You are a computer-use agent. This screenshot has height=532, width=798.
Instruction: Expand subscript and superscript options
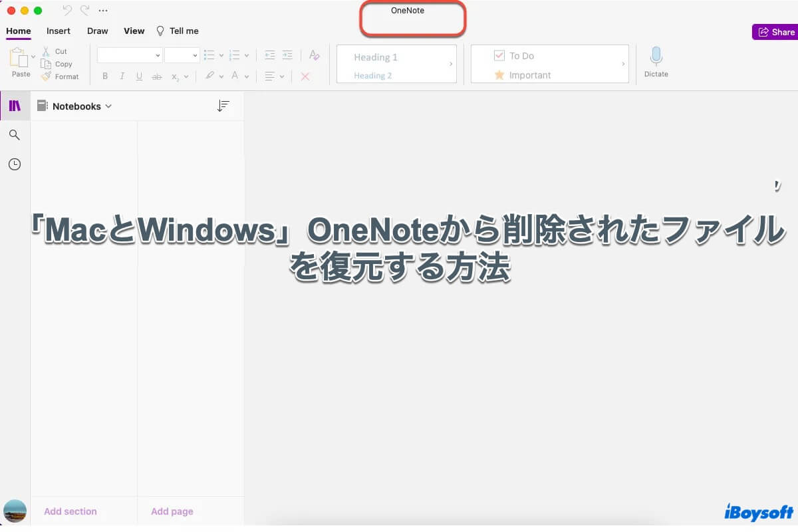186,77
